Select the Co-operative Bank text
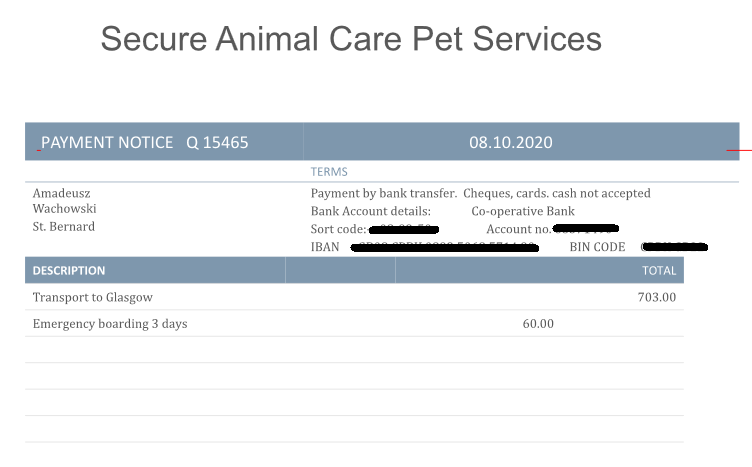752x467 pixels. point(523,211)
